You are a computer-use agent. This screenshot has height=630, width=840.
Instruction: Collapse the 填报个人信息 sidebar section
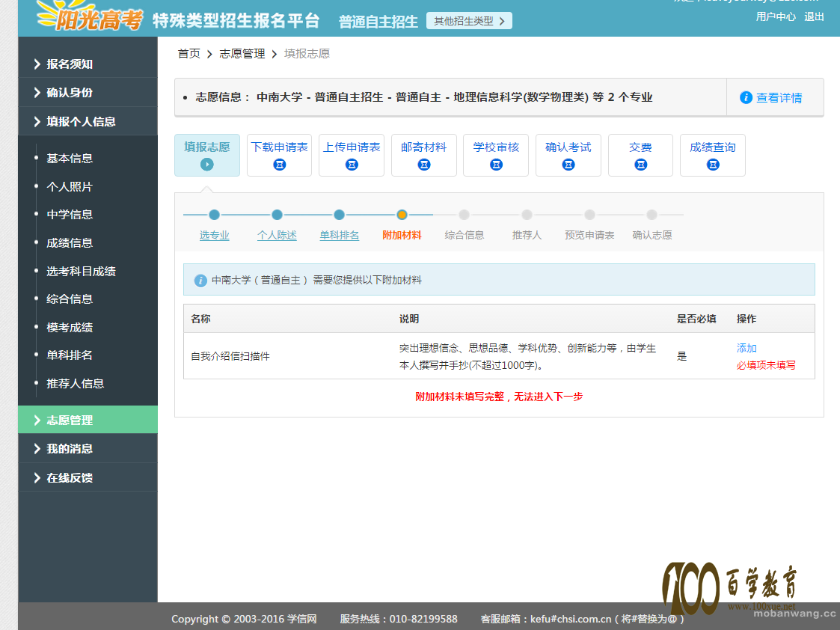click(88, 121)
